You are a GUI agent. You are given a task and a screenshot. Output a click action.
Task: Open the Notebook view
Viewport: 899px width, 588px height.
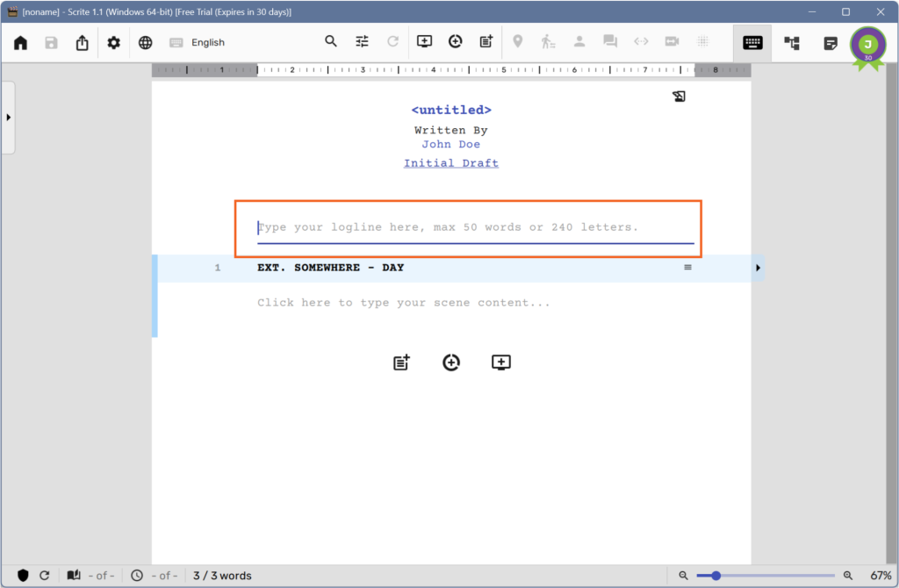[830, 42]
